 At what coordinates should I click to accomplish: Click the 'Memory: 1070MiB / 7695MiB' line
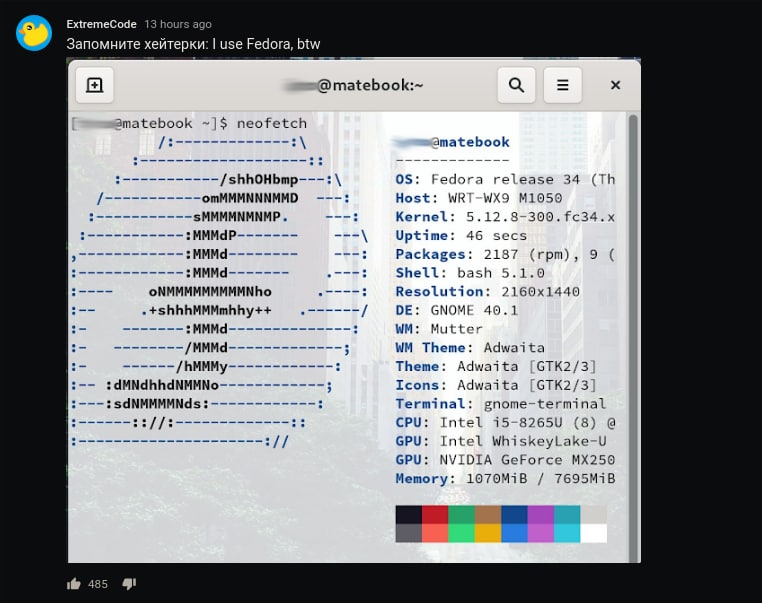(505, 479)
